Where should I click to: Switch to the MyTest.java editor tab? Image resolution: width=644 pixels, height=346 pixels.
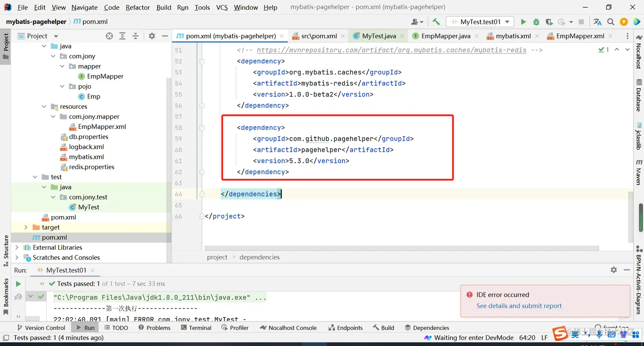click(378, 36)
